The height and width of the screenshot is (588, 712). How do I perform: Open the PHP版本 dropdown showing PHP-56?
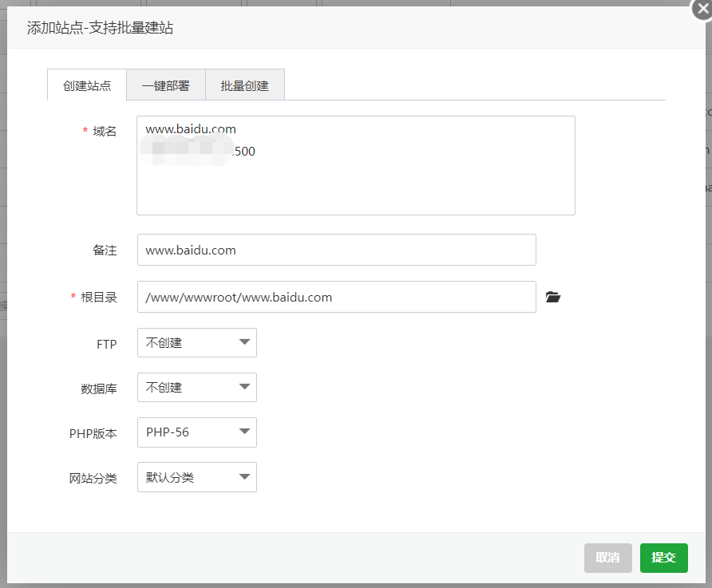tap(197, 432)
